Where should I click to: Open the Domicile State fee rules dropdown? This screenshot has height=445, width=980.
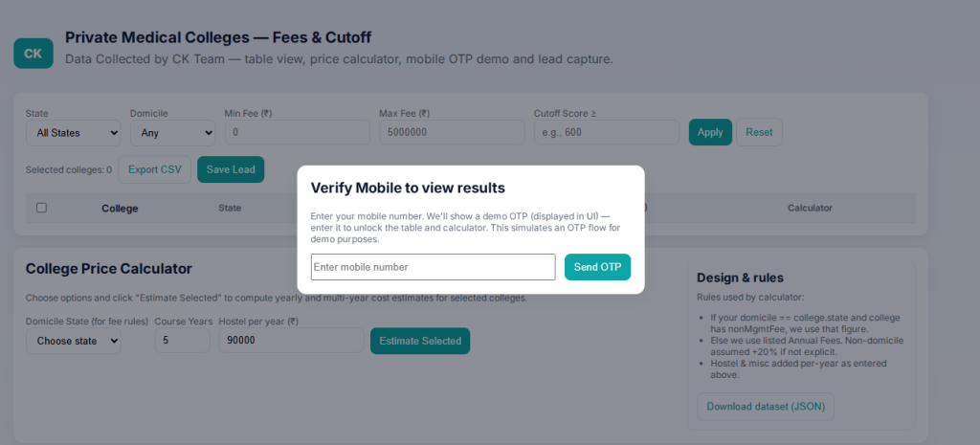pyautogui.click(x=74, y=341)
